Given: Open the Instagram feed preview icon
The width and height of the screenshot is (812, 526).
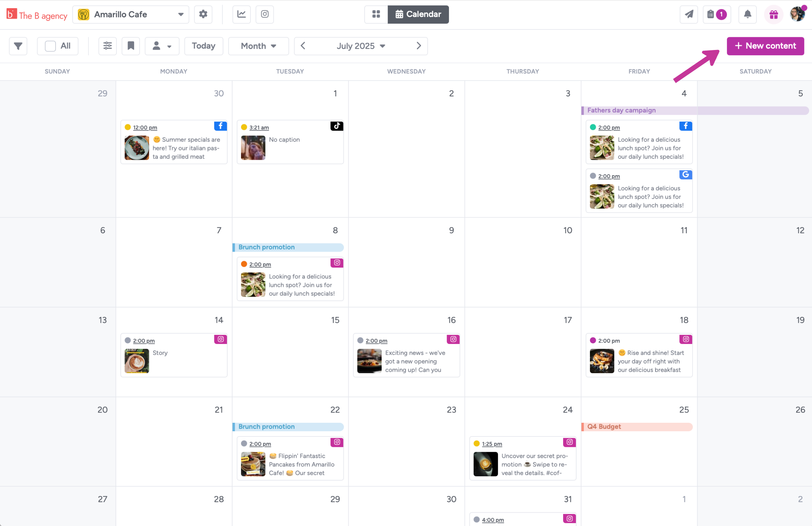Looking at the screenshot, I should point(265,14).
